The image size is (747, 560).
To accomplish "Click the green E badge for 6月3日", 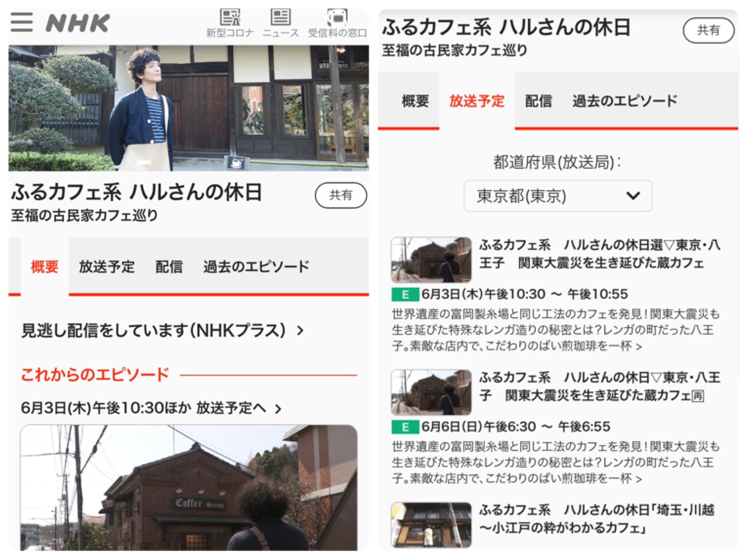I will [x=405, y=295].
